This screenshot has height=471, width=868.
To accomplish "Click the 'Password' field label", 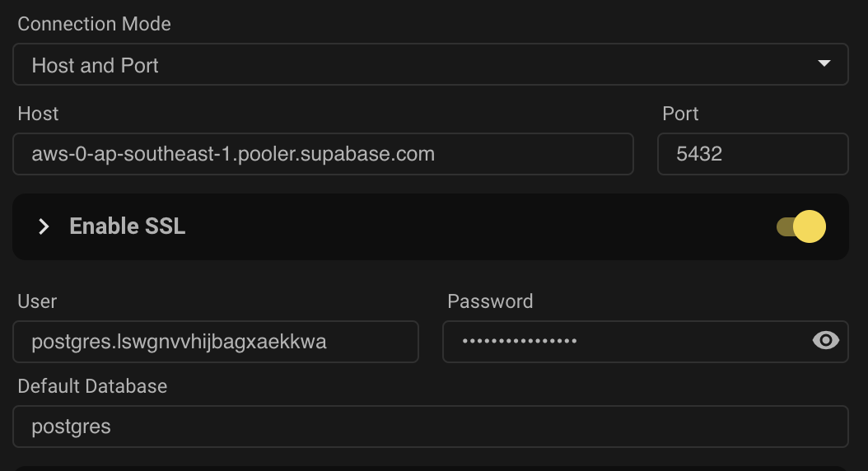I will tap(490, 301).
